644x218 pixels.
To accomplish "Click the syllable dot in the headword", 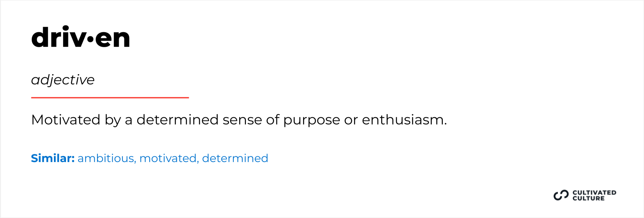I will (91, 39).
